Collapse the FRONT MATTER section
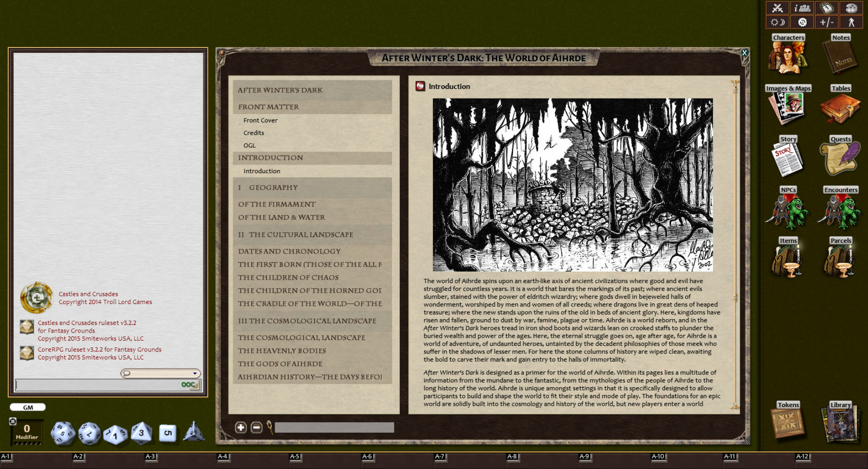The height and width of the screenshot is (469, 868). coord(312,107)
